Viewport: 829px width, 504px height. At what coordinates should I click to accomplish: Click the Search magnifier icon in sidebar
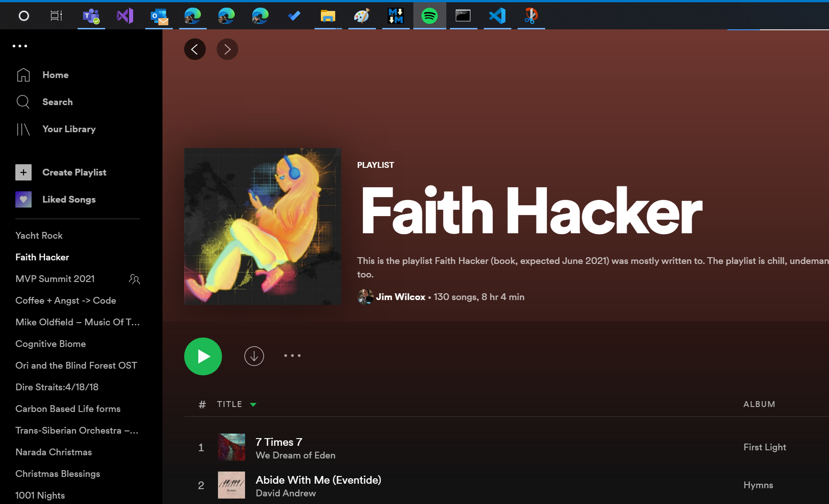tap(23, 102)
